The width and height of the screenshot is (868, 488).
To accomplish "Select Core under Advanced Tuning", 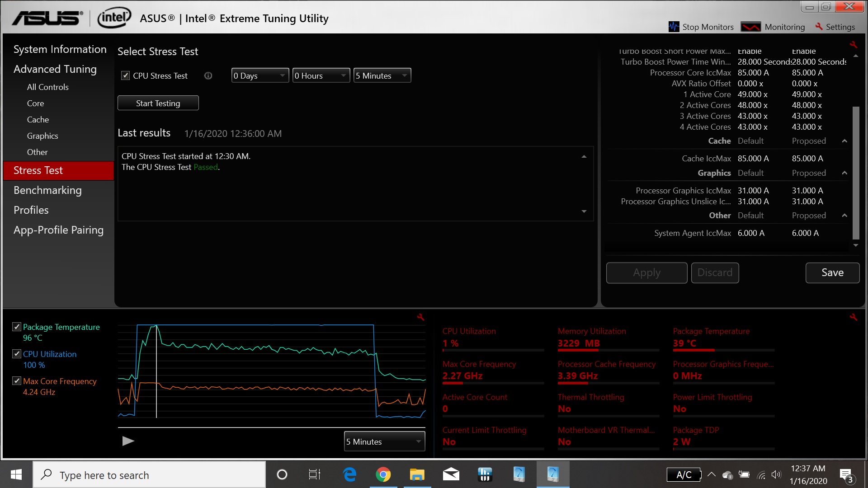I will pyautogui.click(x=35, y=103).
